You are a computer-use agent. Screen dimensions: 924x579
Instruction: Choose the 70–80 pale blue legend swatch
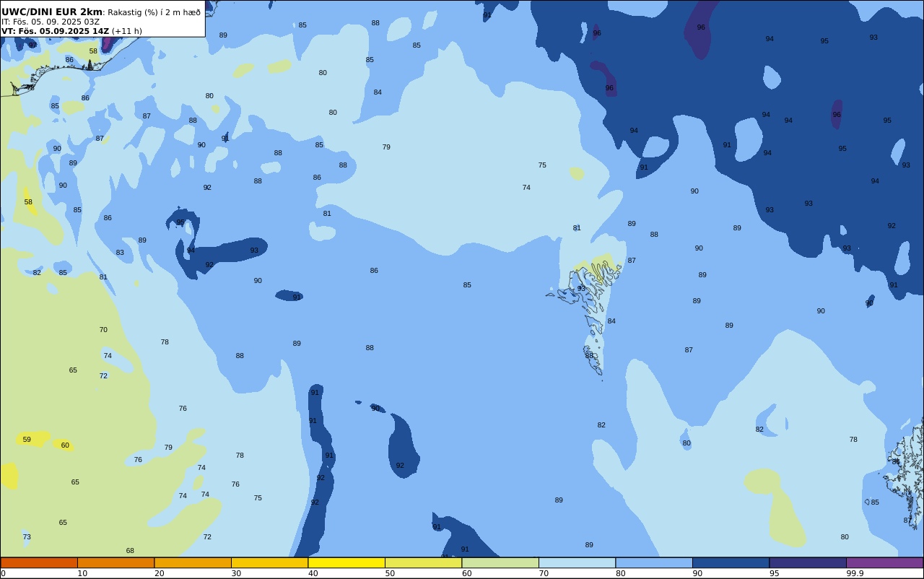pos(577,562)
